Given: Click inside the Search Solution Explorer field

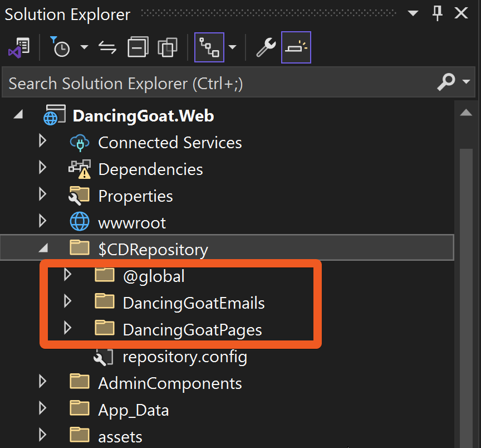Looking at the screenshot, I should (x=217, y=84).
